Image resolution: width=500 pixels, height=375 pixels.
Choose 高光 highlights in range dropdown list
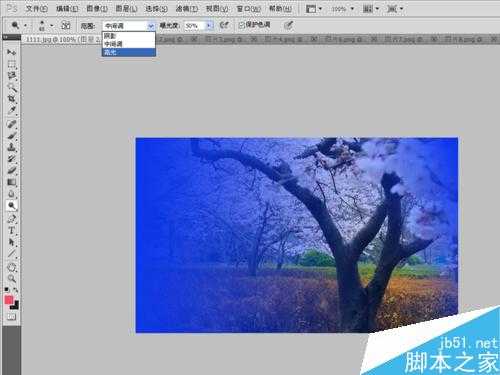(129, 52)
